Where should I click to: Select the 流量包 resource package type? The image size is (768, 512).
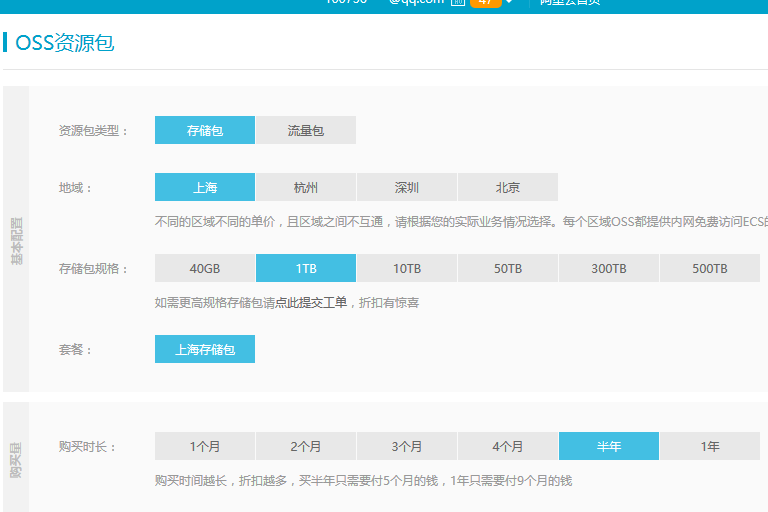(x=306, y=130)
